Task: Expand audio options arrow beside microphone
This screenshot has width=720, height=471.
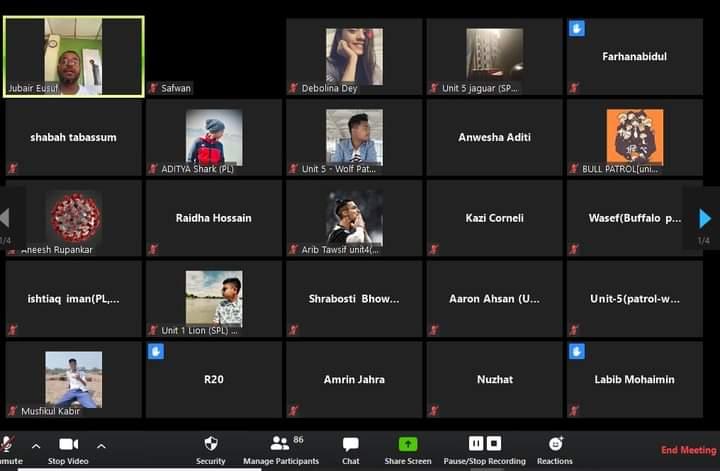Action: pyautogui.click(x=36, y=445)
